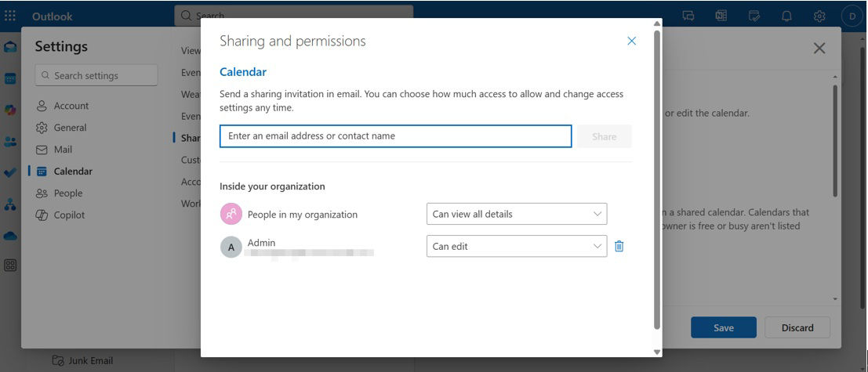Viewport: 868px width, 372px height.
Task: Click the Search settings box
Action: coord(96,75)
